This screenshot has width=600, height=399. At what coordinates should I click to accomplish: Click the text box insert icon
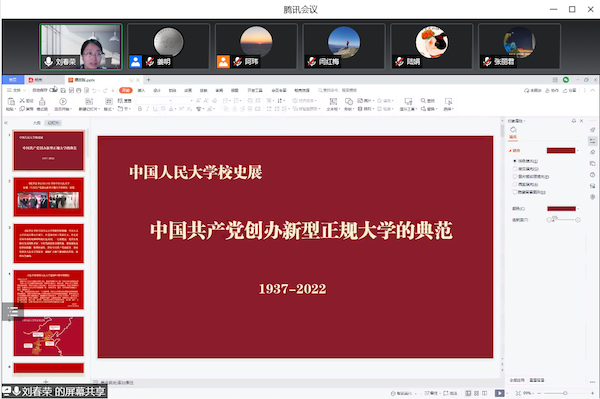(x=333, y=101)
